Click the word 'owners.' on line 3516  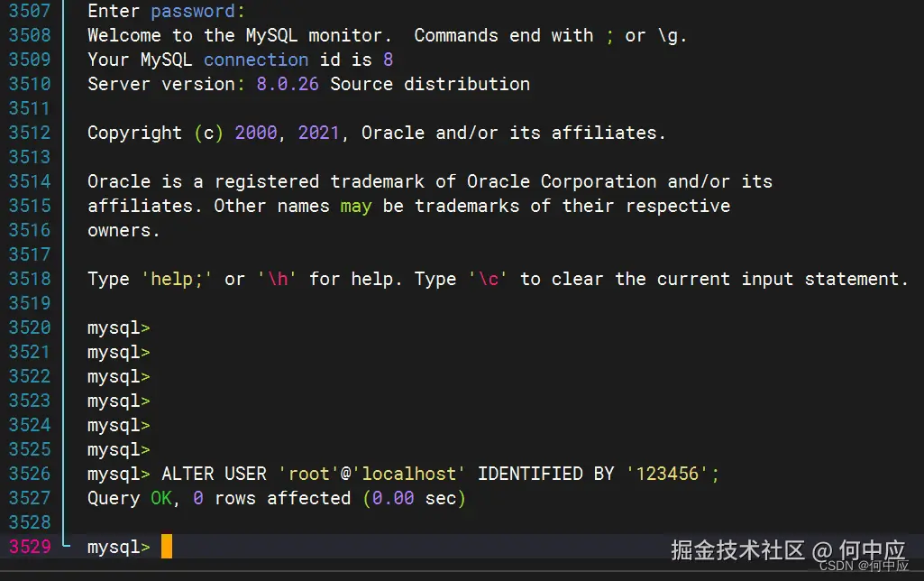(124, 231)
